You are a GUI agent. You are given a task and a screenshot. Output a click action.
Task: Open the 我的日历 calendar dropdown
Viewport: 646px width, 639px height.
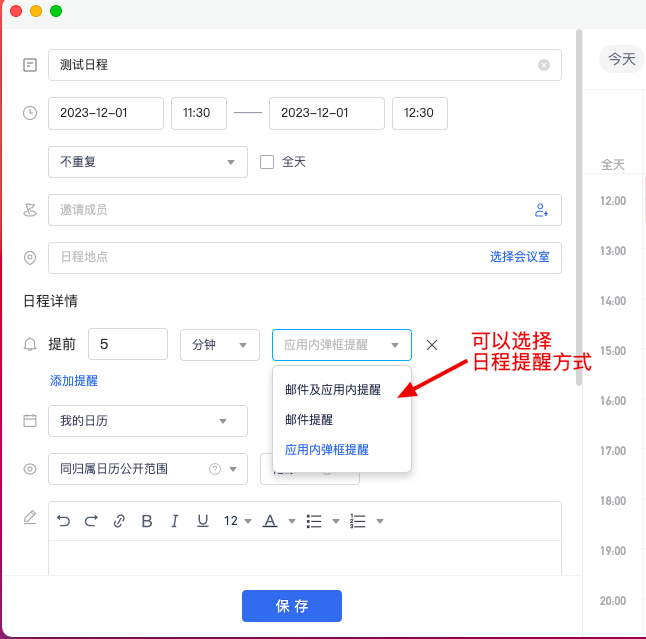click(148, 421)
